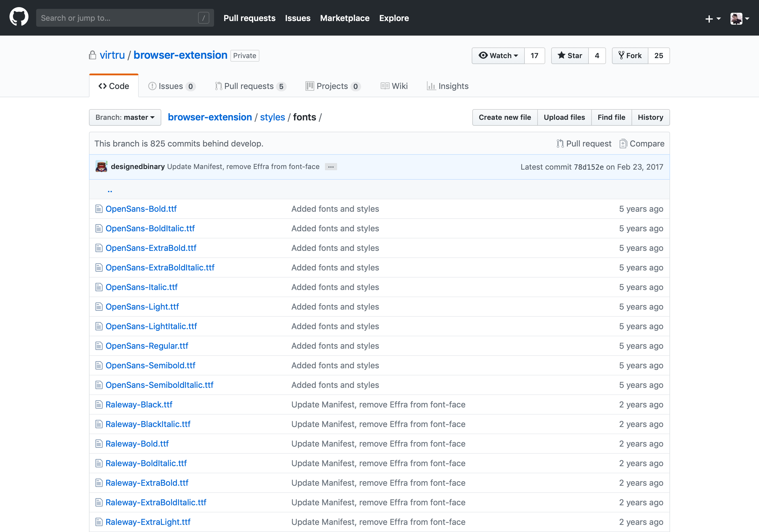View the 17 watchers count
This screenshot has width=759, height=532.
[535, 55]
